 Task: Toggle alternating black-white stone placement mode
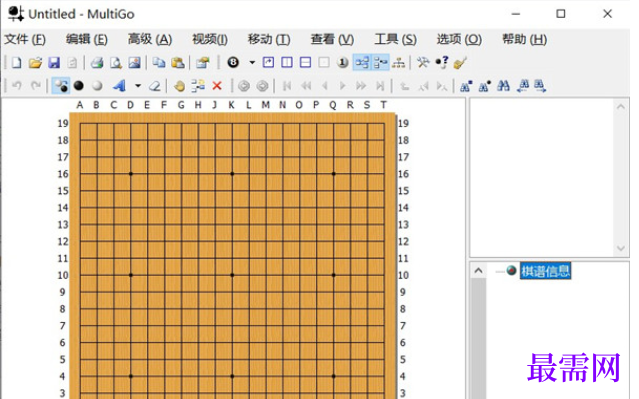(x=61, y=86)
